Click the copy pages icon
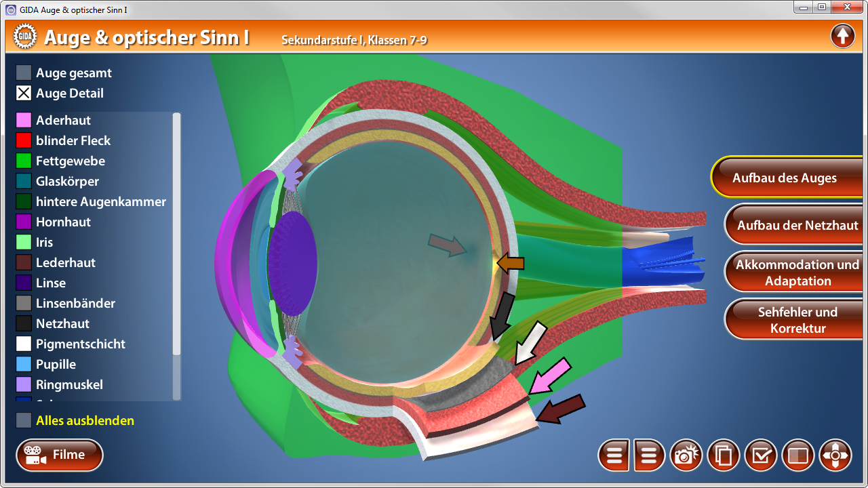This screenshot has height=488, width=868. 724,455
